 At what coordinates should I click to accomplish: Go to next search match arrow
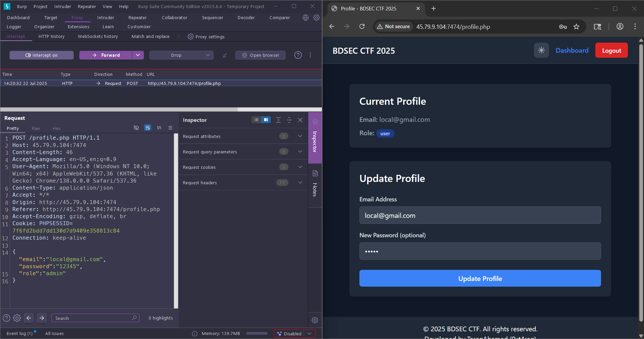point(42,318)
